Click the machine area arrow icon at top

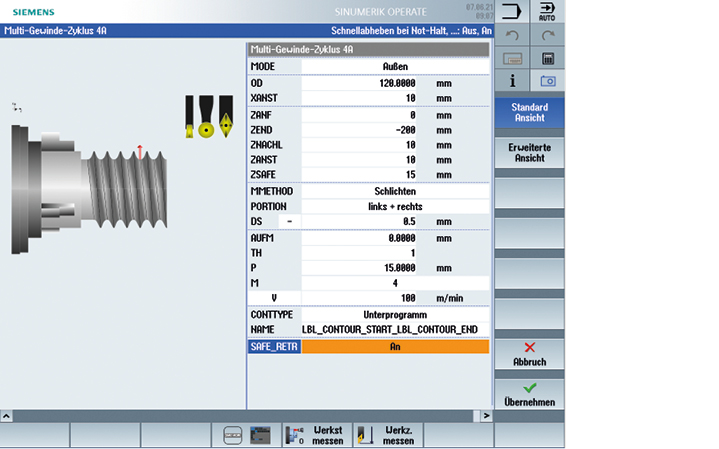(512, 11)
